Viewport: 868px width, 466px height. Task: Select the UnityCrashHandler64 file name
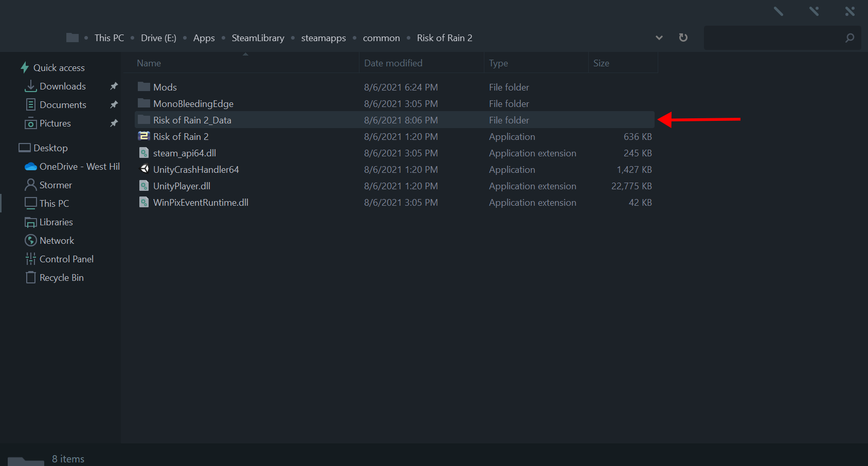[196, 170]
